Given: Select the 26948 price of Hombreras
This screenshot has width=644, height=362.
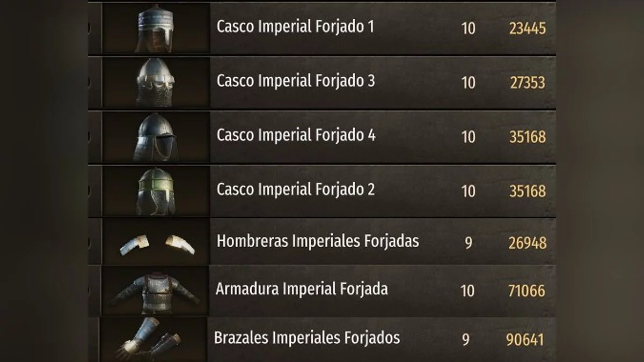Looking at the screenshot, I should pos(527,243).
